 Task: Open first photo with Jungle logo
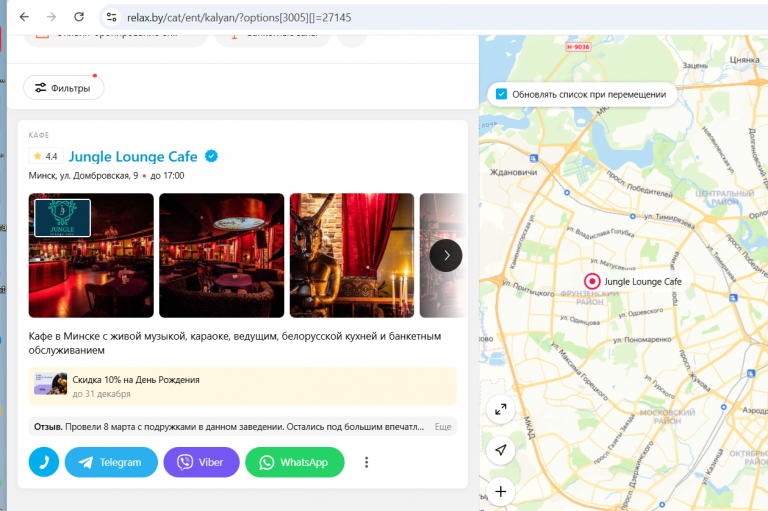[91, 255]
